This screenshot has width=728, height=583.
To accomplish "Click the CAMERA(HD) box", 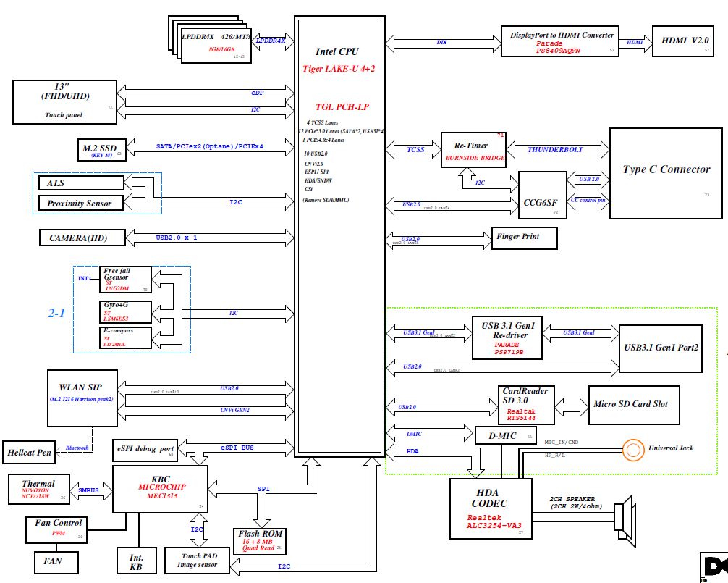I will tap(82, 238).
